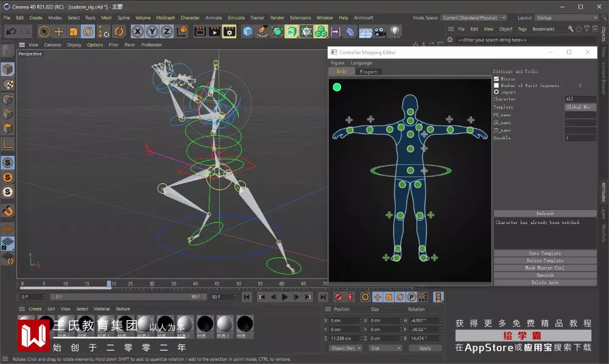
Task: Open the MoGraph menu
Action: click(x=165, y=18)
